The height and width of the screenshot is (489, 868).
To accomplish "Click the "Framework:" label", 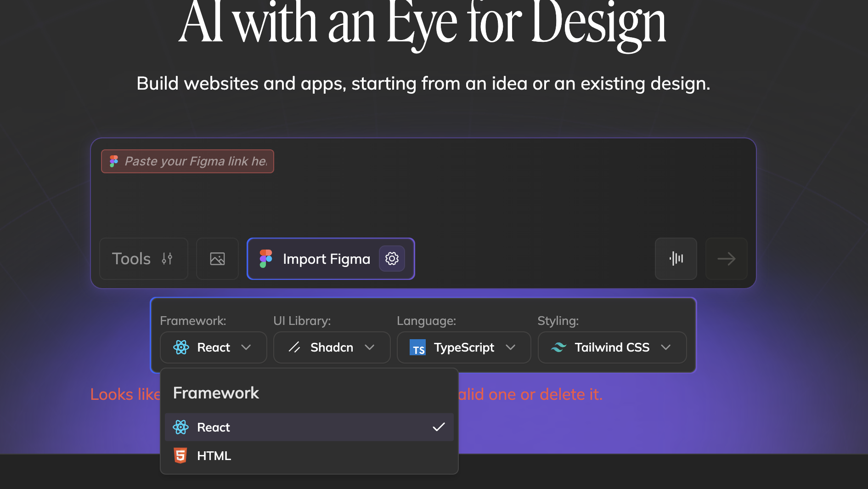I will 193,321.
